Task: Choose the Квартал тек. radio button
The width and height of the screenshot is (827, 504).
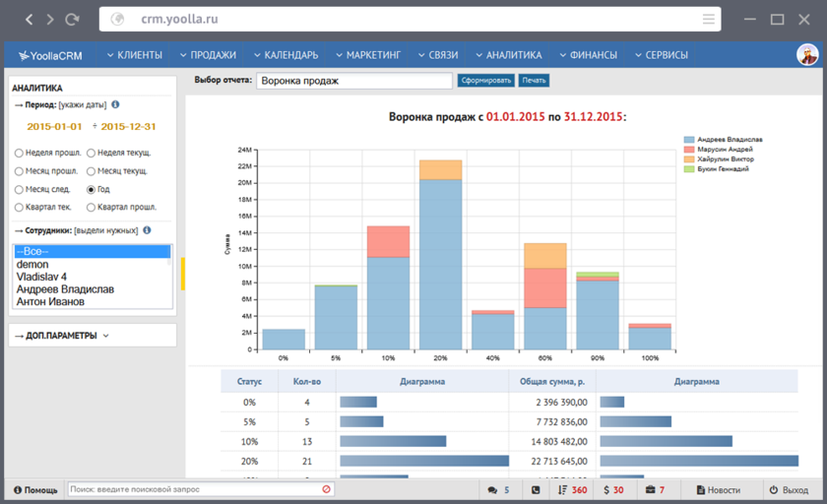Action: [x=19, y=208]
